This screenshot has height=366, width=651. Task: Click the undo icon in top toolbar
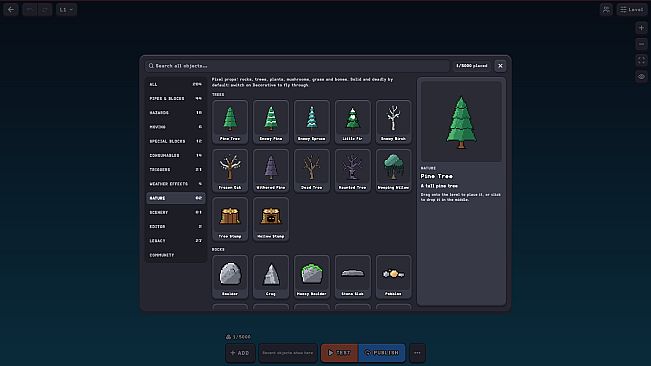pos(29,10)
